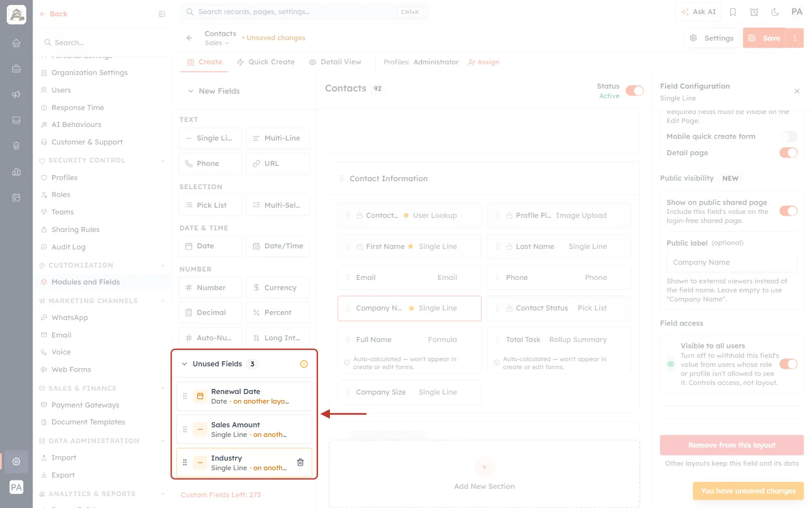Open the recent history clock icon

coord(754,12)
